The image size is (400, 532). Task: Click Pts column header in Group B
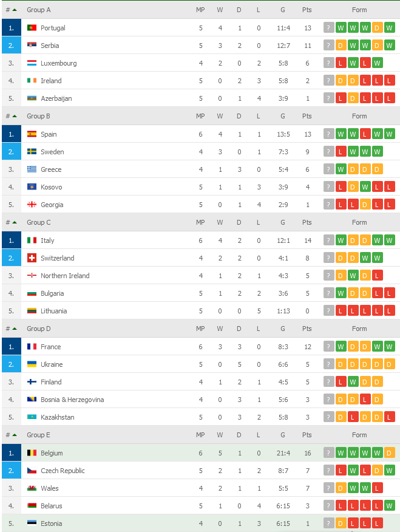click(307, 116)
